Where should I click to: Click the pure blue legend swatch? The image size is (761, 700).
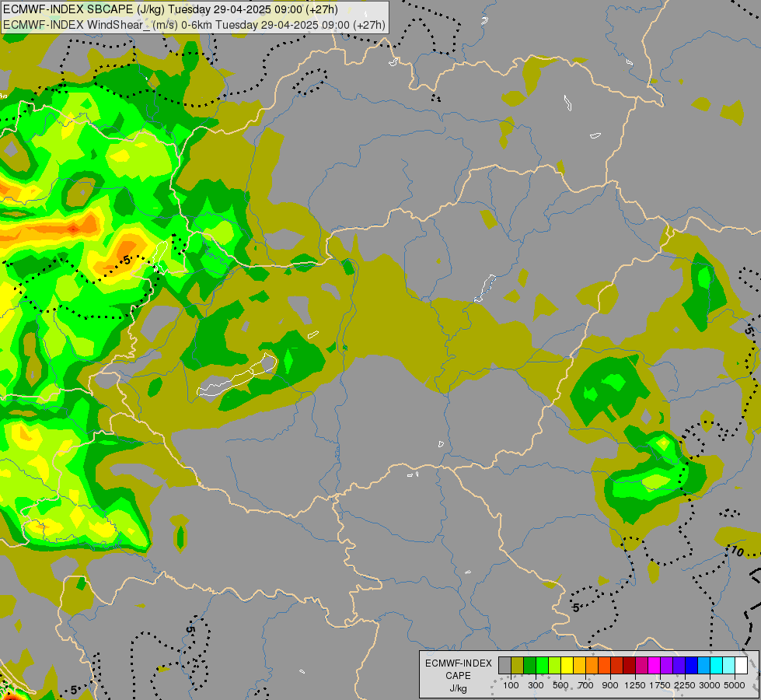pyautogui.click(x=692, y=665)
